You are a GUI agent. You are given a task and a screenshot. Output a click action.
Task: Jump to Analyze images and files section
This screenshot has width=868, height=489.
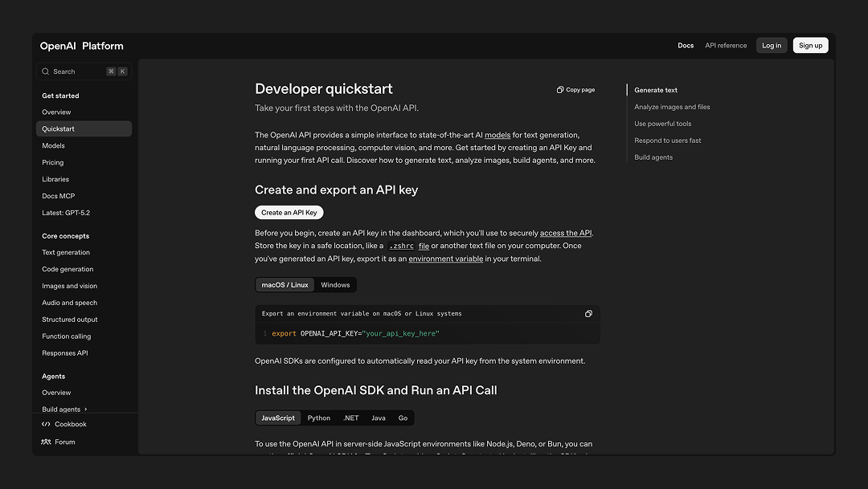(x=672, y=107)
